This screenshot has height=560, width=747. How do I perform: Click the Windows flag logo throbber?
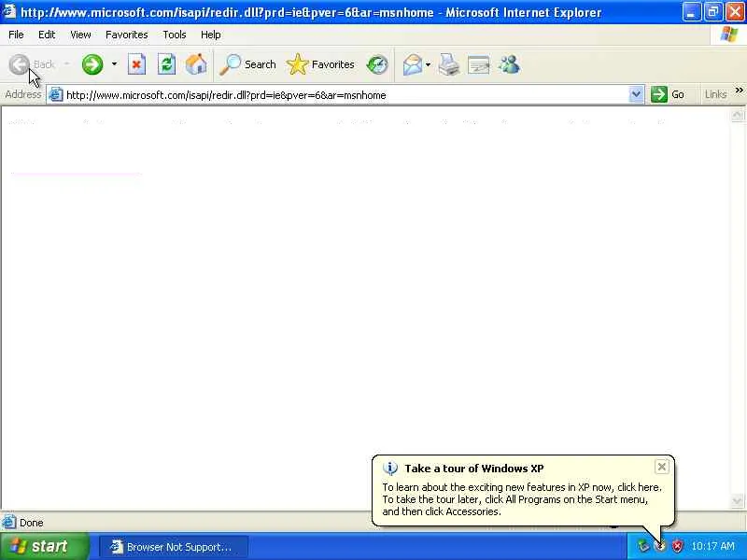pyautogui.click(x=728, y=35)
